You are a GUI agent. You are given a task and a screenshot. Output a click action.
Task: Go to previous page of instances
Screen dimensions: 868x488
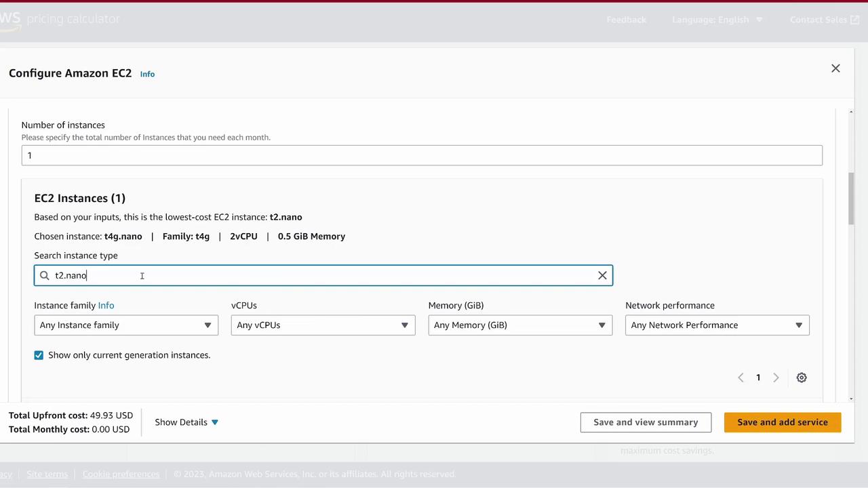tap(741, 378)
